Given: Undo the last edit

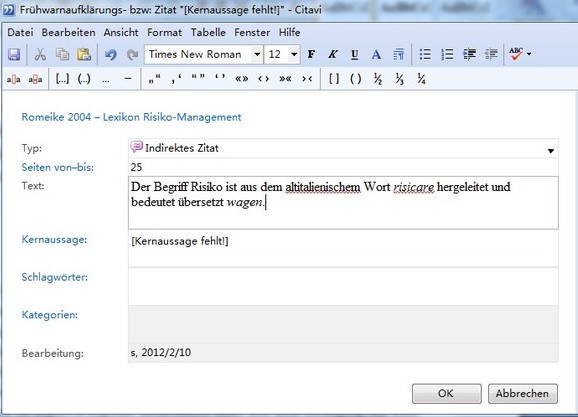Looking at the screenshot, I should tap(110, 55).
